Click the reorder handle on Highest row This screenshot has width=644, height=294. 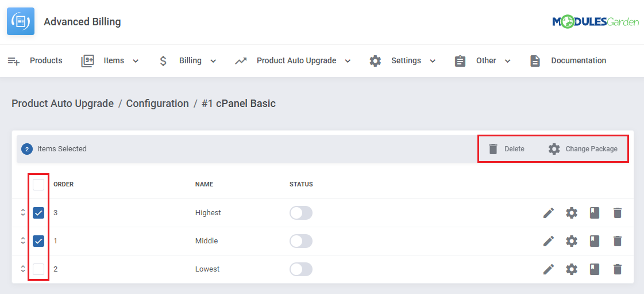click(23, 213)
